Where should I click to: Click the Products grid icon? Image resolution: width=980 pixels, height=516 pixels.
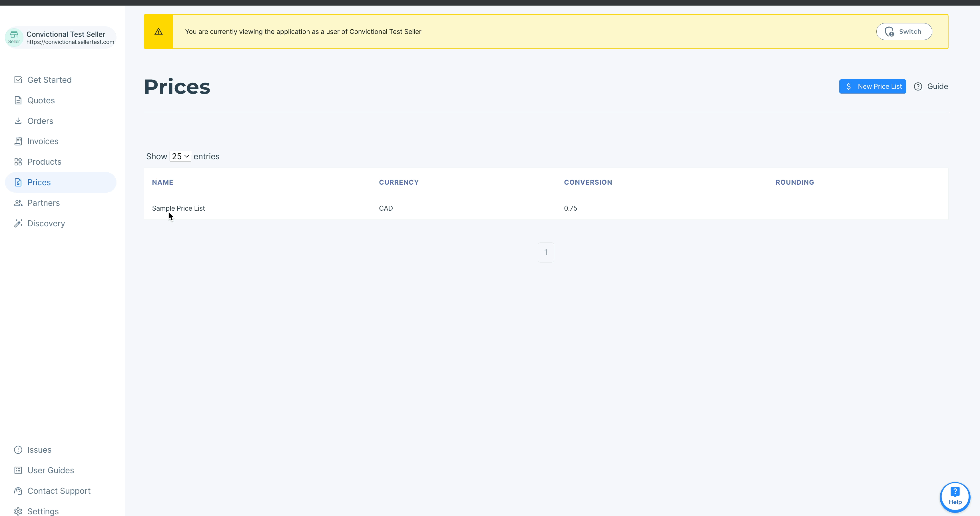18,162
